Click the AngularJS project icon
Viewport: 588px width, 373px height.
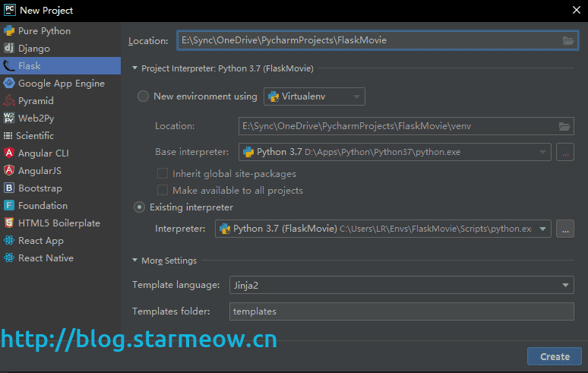(x=9, y=171)
